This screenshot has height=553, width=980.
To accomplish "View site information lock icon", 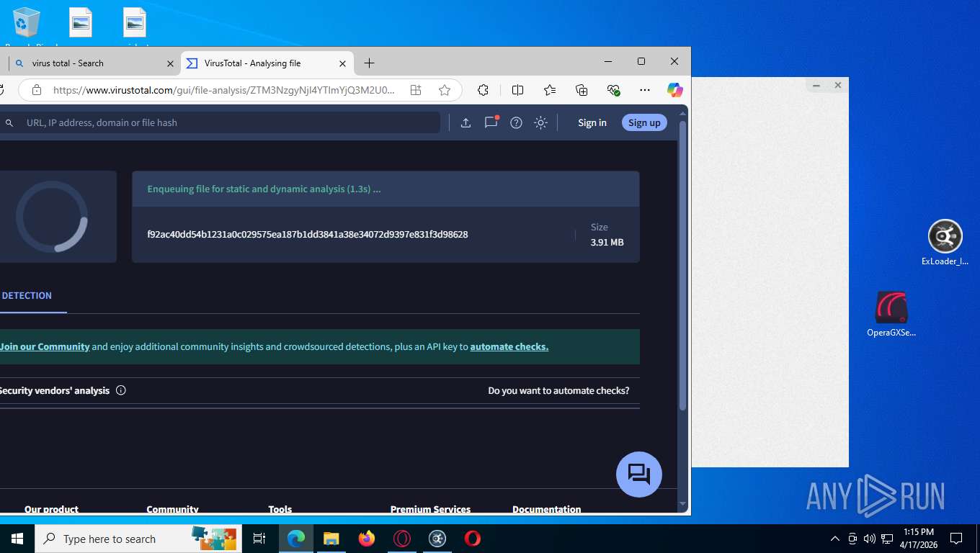I will pyautogui.click(x=37, y=90).
